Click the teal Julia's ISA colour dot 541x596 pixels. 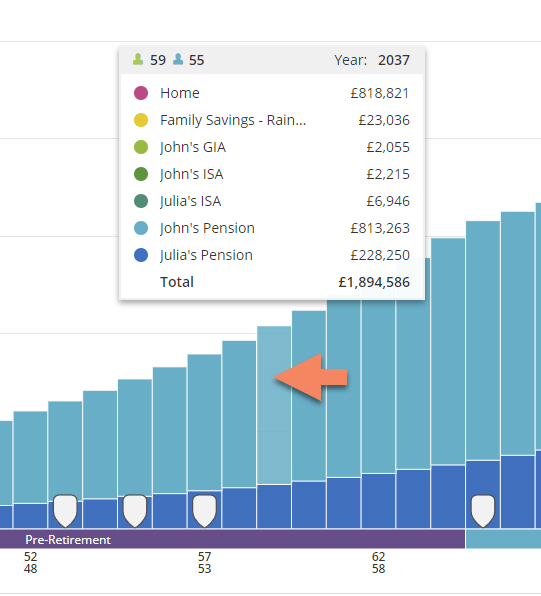pos(141,201)
